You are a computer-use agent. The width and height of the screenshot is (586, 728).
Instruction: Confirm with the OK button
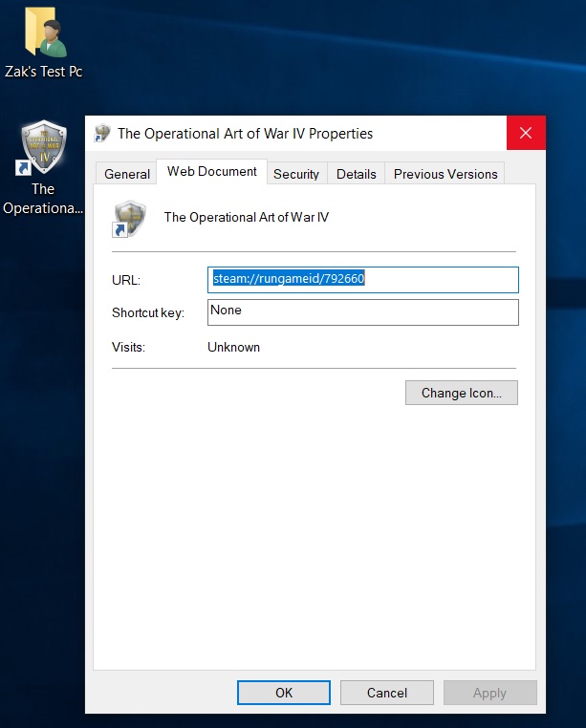(x=284, y=693)
